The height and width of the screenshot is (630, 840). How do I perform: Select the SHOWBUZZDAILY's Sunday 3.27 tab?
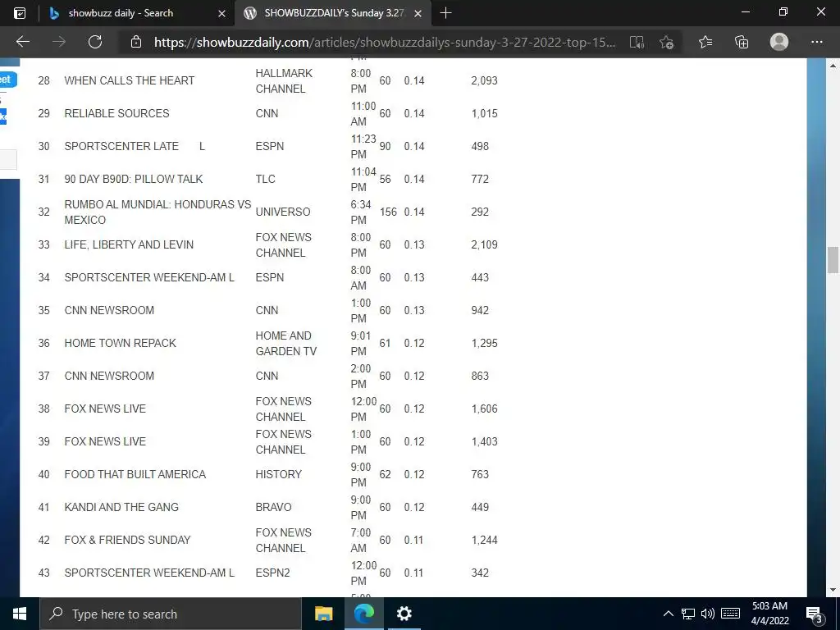331,13
